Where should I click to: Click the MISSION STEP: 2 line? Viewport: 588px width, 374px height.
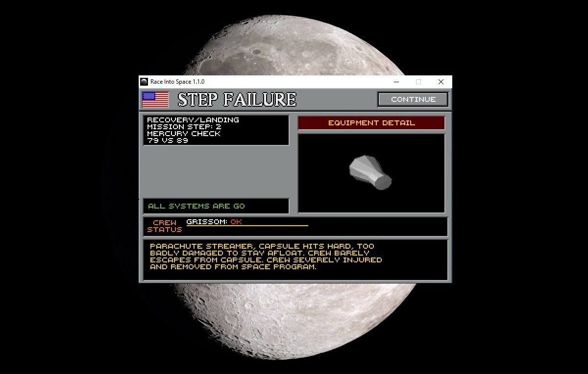click(184, 127)
